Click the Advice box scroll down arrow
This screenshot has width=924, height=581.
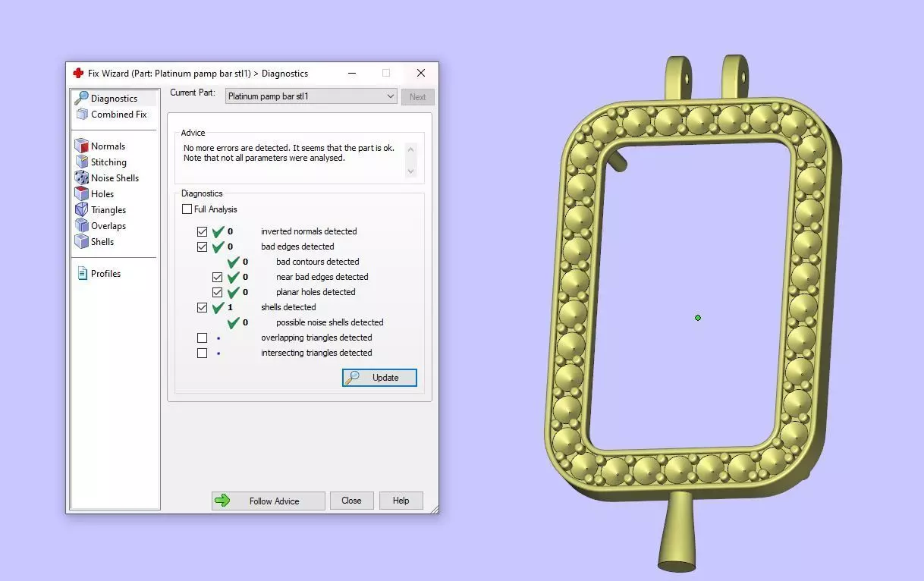click(x=411, y=171)
